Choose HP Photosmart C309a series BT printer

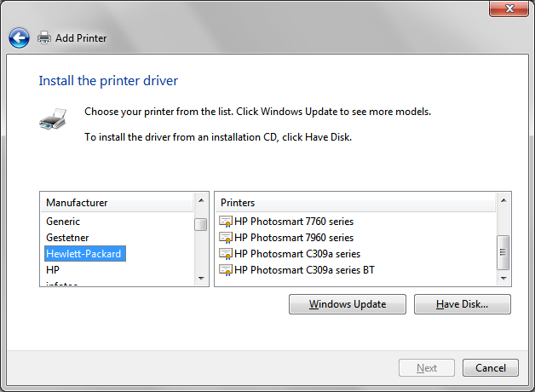click(x=304, y=270)
